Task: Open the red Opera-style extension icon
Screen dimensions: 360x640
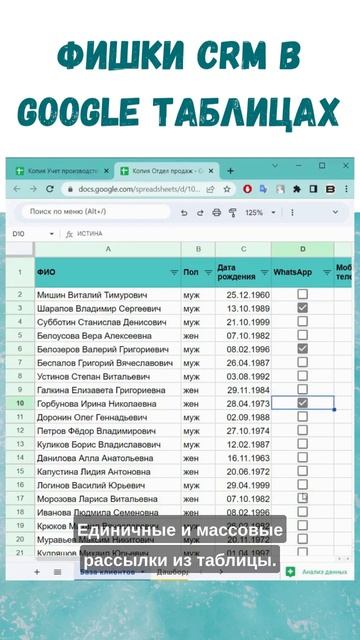Action: coord(247,189)
